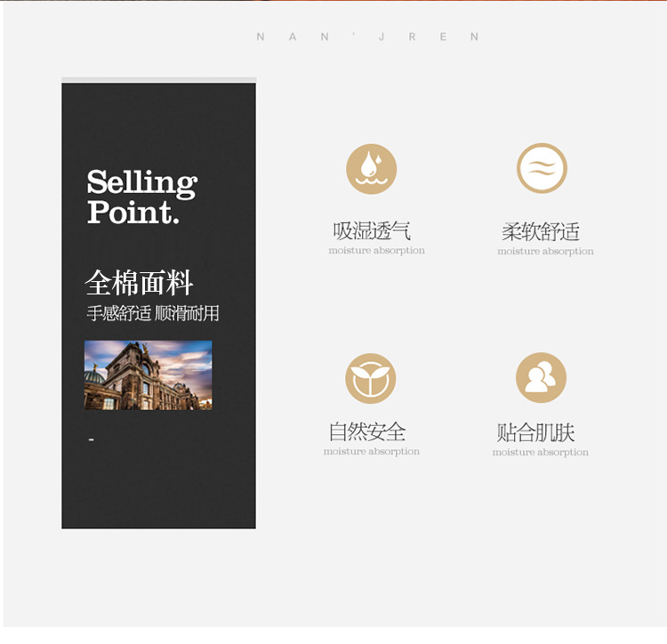Click the small dash below the building photo

(x=91, y=439)
